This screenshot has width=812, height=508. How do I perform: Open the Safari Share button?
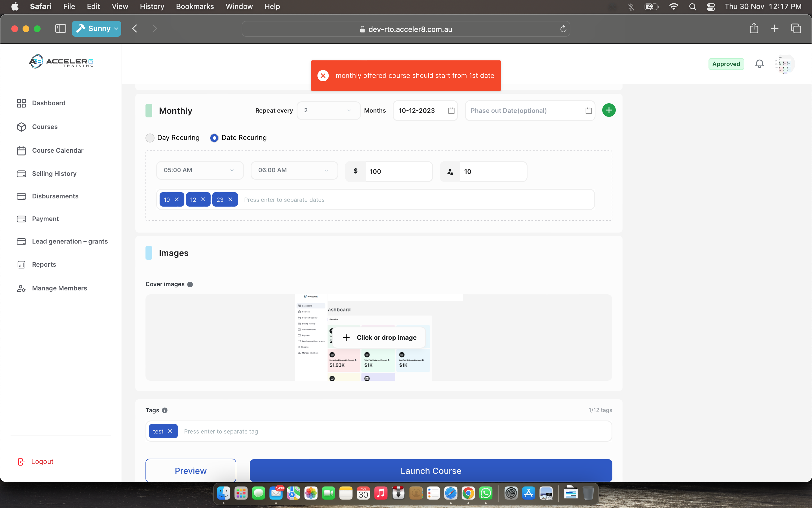click(754, 28)
